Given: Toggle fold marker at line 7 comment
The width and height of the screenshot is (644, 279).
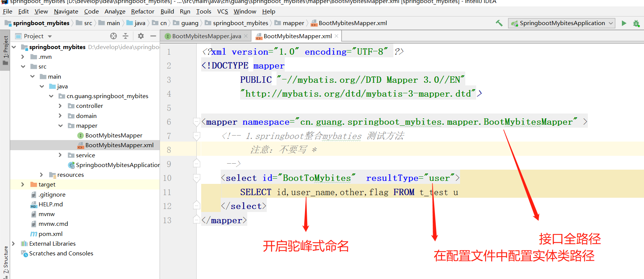Looking at the screenshot, I should coord(196,136).
